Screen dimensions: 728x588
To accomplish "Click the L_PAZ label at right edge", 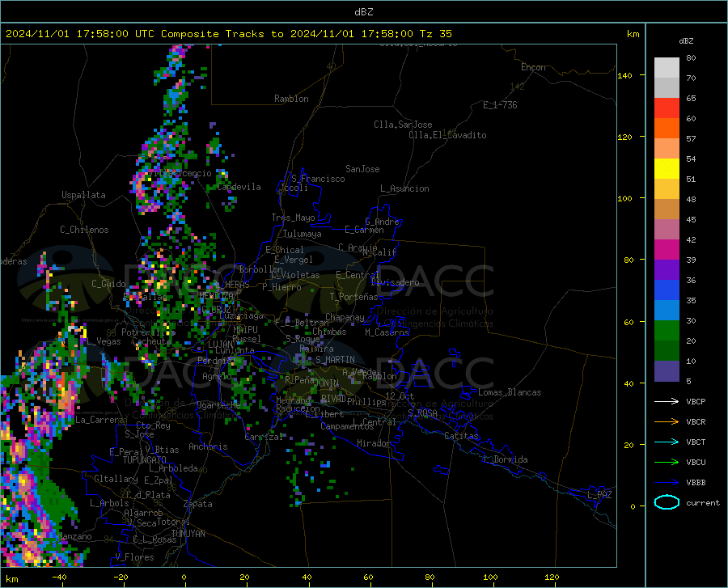I will (599, 495).
